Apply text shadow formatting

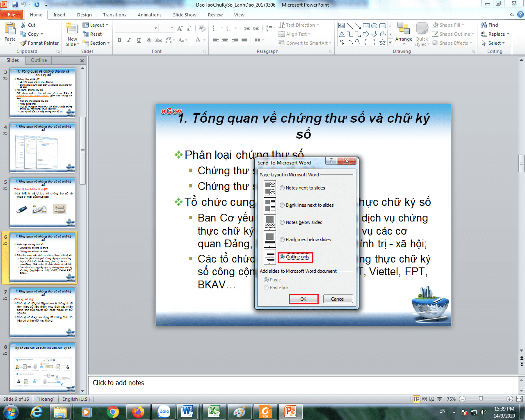pyautogui.click(x=148, y=40)
